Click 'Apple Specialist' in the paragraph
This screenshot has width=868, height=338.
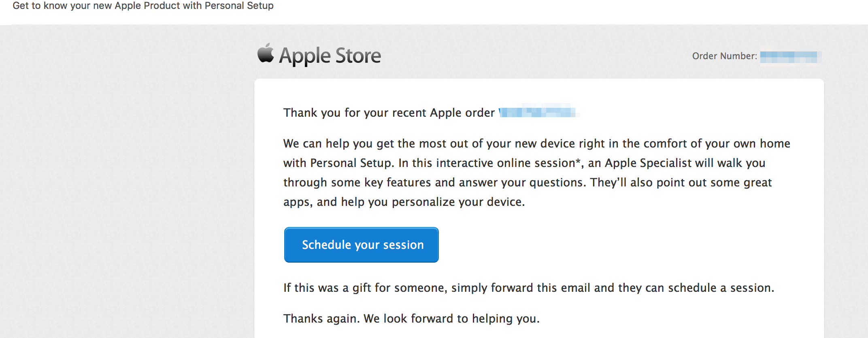click(x=648, y=163)
